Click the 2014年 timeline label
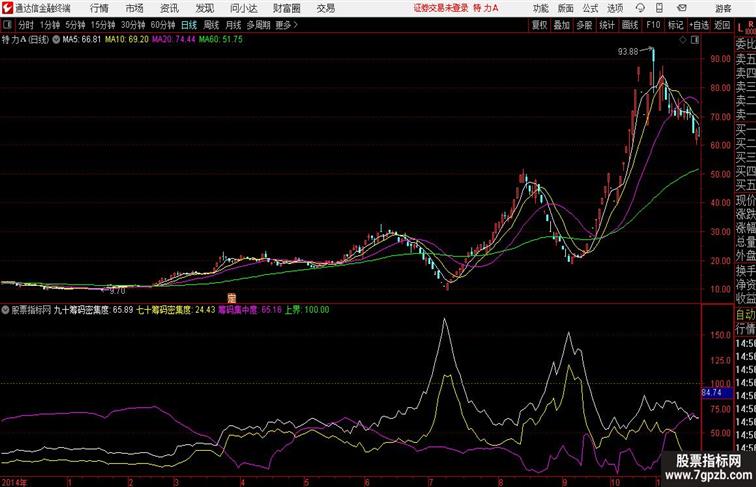This screenshot has width=756, height=487. click(14, 482)
